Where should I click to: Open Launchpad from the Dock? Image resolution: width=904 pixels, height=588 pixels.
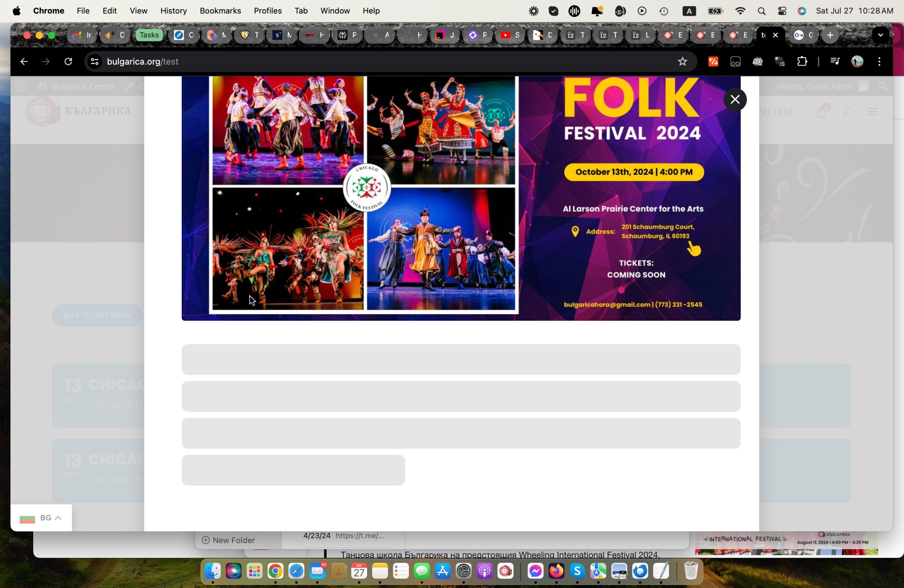pyautogui.click(x=255, y=571)
